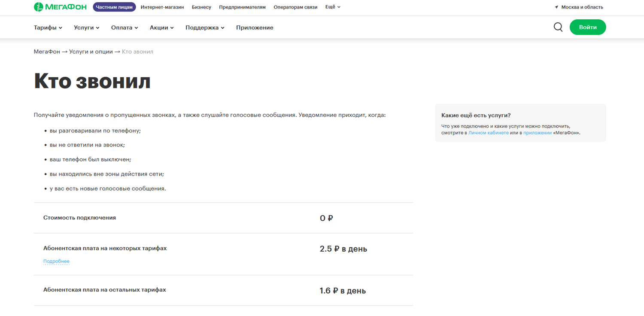Open Предпринимателям section

pos(242,7)
